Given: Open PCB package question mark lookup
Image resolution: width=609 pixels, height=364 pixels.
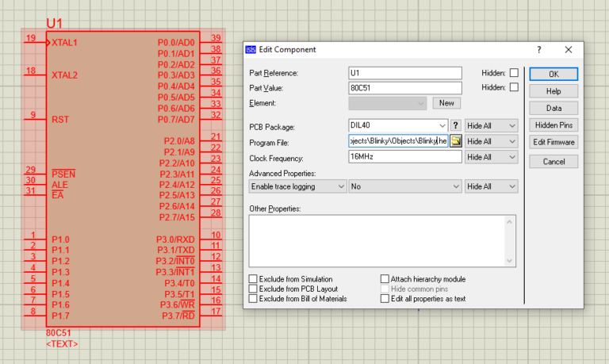Looking at the screenshot, I should point(456,125).
